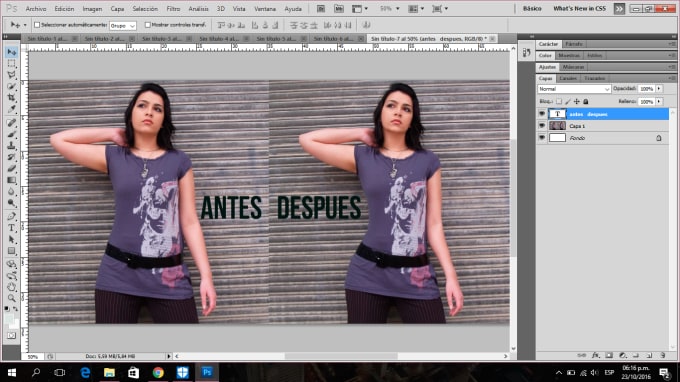Screen dimensions: 680x382
Task: Open the Opacidad slider arrow
Action: click(x=659, y=88)
